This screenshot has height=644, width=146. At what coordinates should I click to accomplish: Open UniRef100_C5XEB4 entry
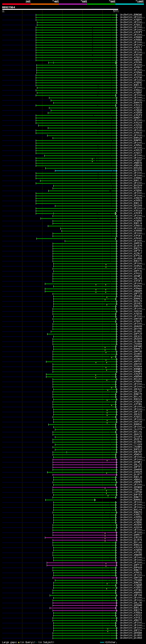(x=131, y=344)
